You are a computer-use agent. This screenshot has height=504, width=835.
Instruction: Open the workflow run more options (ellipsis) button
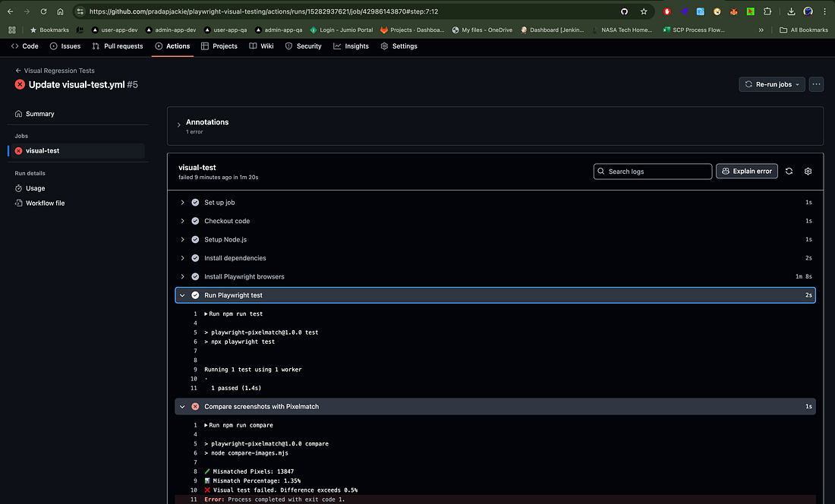[x=816, y=84]
